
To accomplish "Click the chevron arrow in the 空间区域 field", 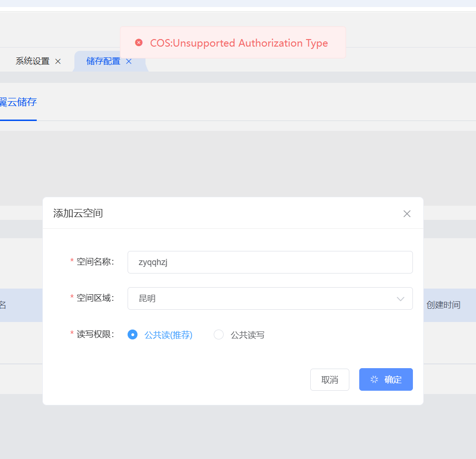I will tap(401, 299).
